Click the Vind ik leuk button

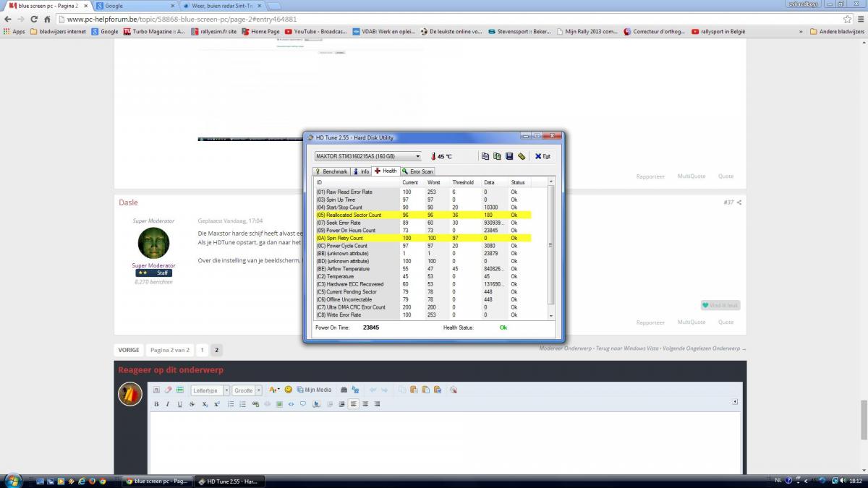pyautogui.click(x=720, y=305)
